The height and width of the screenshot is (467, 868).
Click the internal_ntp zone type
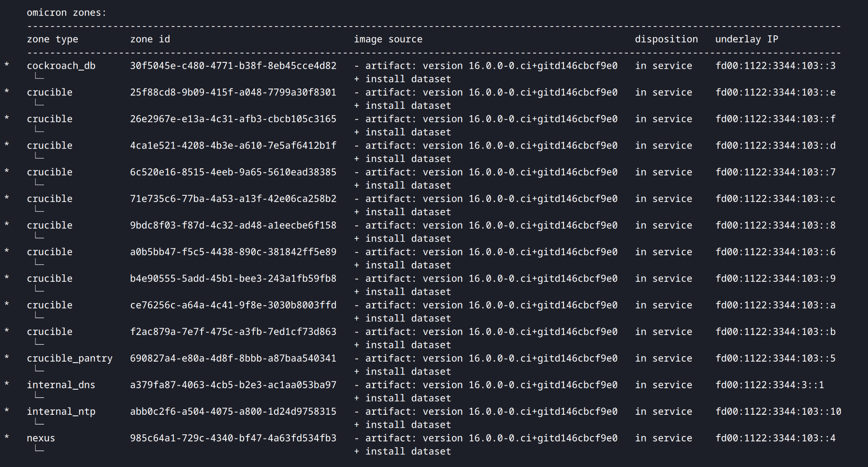coord(61,411)
